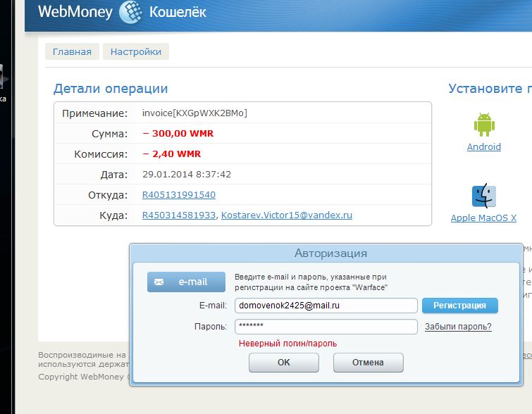Click the envelope icon on e-mail button
The image size is (532, 414).
click(159, 282)
